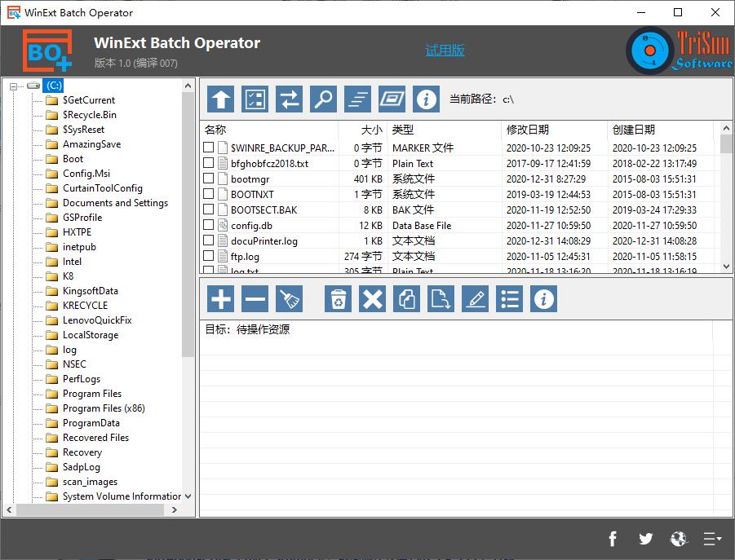
Task: Go up one folder level arrow
Action: [x=220, y=99]
